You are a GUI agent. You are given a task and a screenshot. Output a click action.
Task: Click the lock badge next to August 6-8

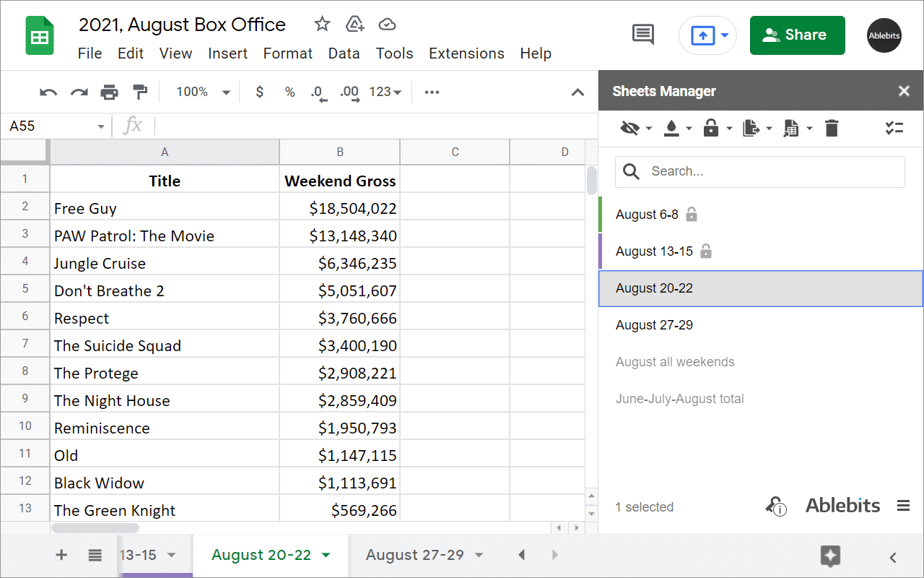[692, 214]
